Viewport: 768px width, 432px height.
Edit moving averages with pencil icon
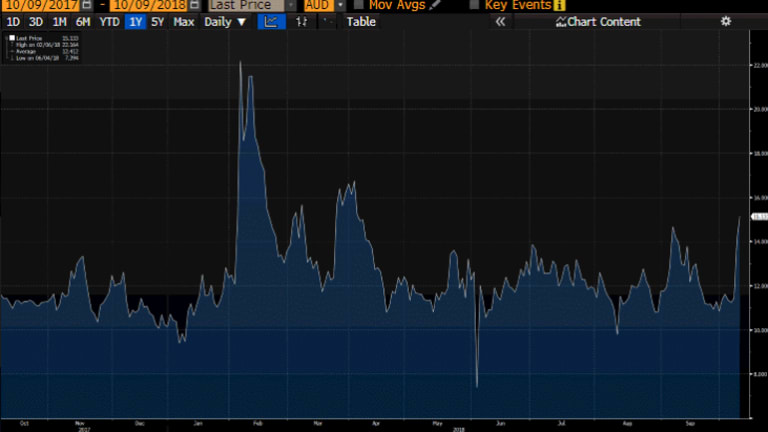point(435,5)
